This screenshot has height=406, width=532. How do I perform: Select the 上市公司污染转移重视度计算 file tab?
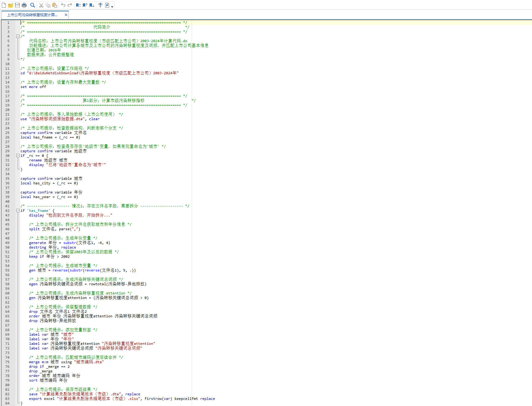click(x=32, y=15)
